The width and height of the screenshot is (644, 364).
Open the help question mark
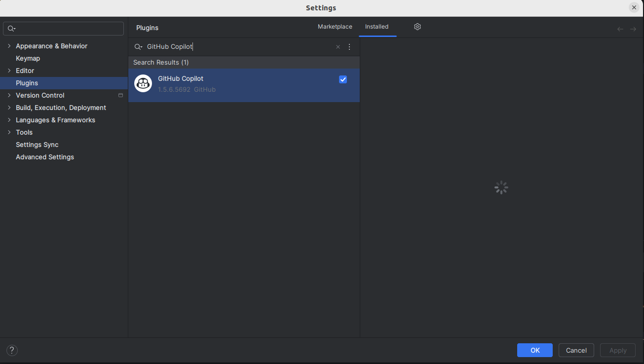(x=12, y=350)
